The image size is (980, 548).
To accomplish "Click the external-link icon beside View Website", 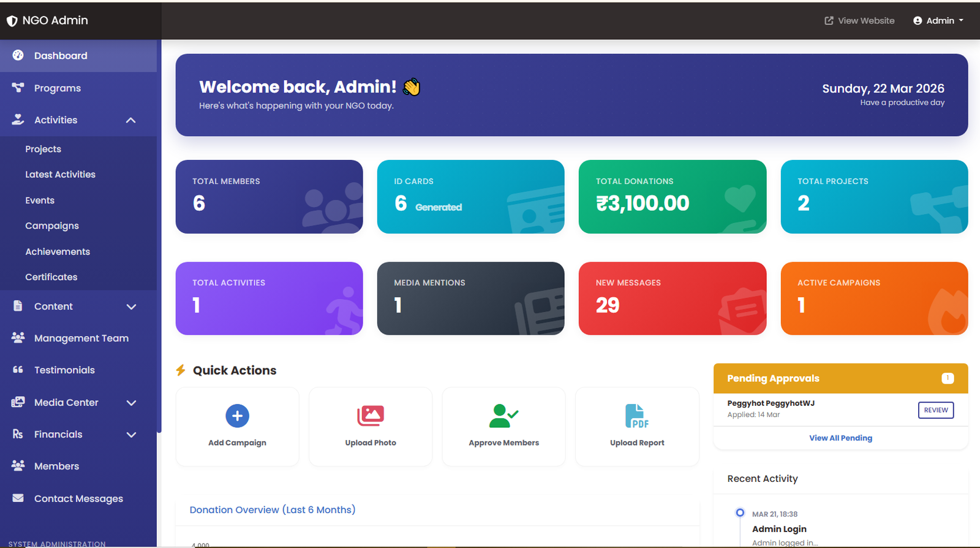I will coord(829,21).
